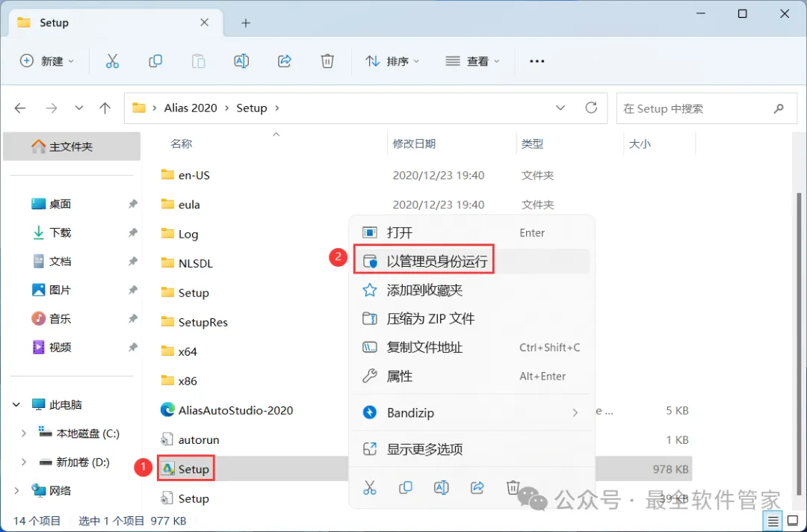807x532 pixels.
Task: Click the search magnifier icon
Action: 778,108
